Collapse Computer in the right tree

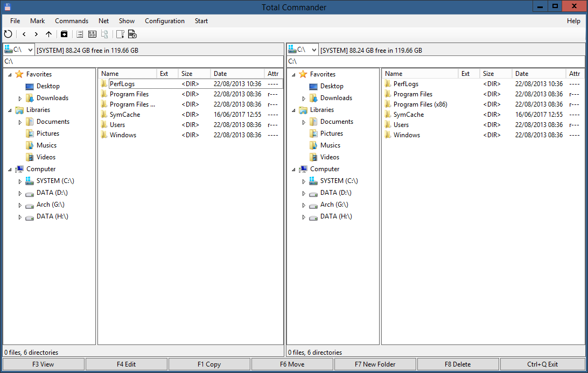pyautogui.click(x=293, y=170)
